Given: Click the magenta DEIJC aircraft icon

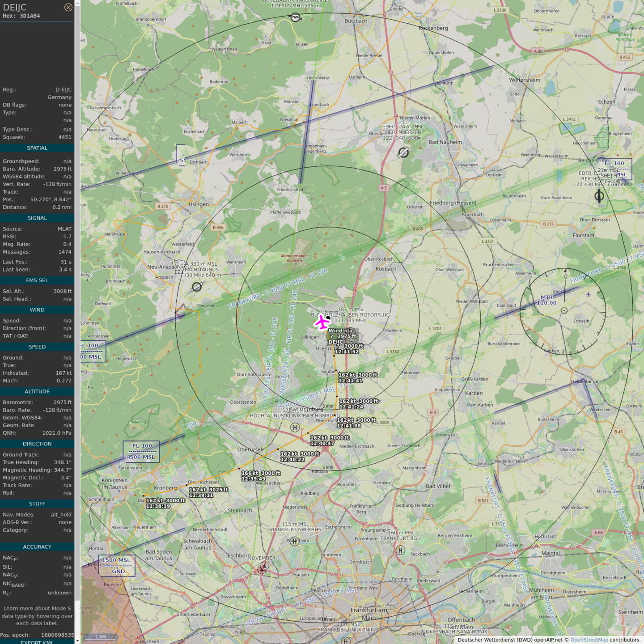Looking at the screenshot, I should pos(322,322).
